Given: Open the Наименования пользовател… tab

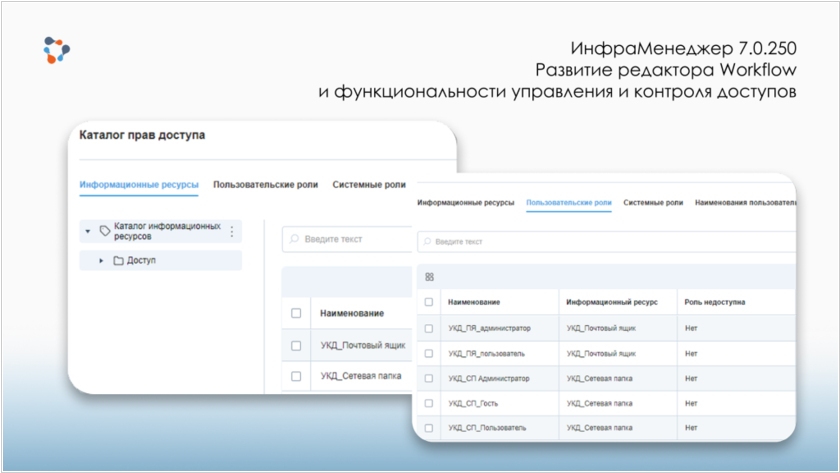Looking at the screenshot, I should point(745,202).
